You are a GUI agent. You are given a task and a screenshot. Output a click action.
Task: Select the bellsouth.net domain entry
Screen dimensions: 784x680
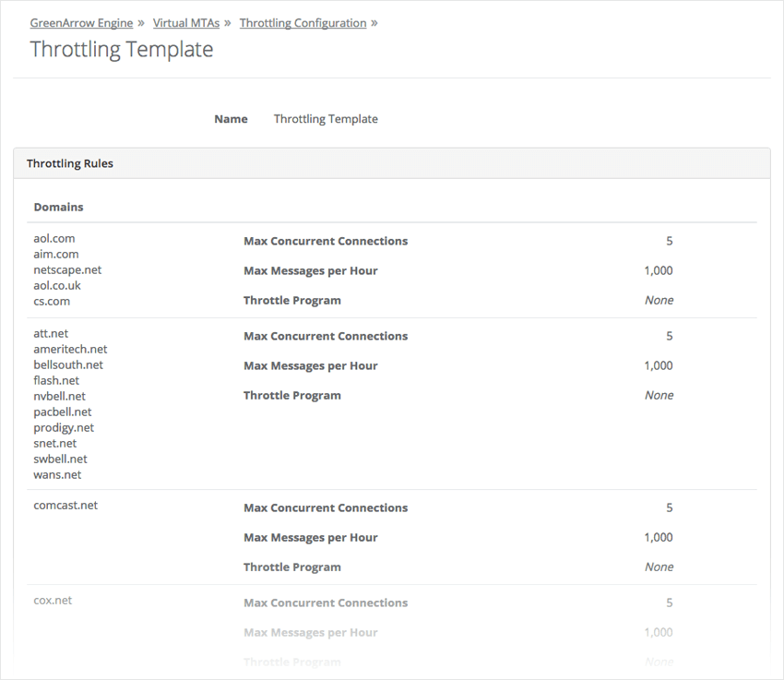pyautogui.click(x=68, y=364)
